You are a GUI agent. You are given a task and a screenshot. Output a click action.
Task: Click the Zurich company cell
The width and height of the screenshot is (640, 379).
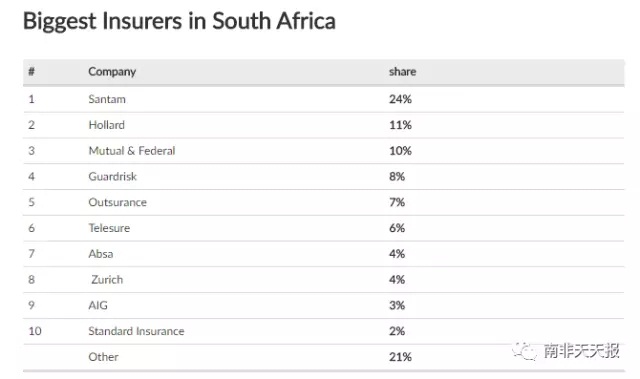point(107,280)
